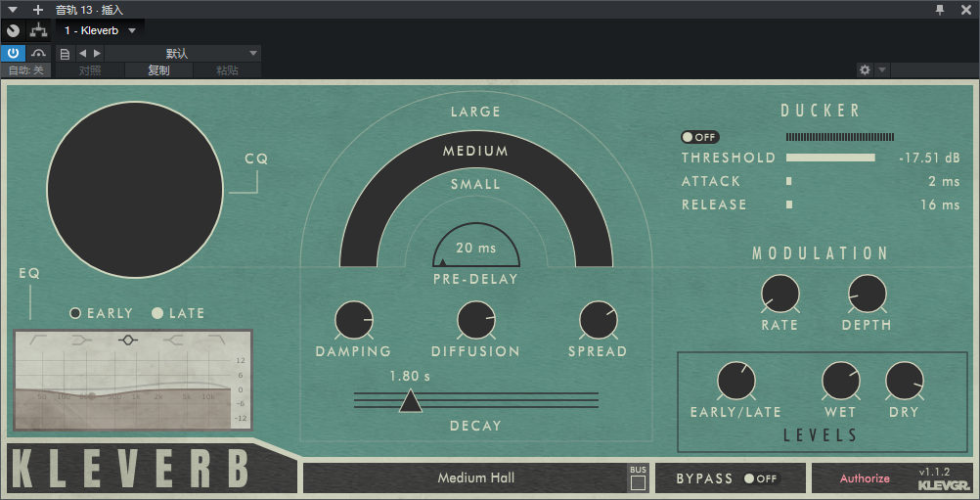Select the high-pass filter shape in EQ

pos(39,340)
